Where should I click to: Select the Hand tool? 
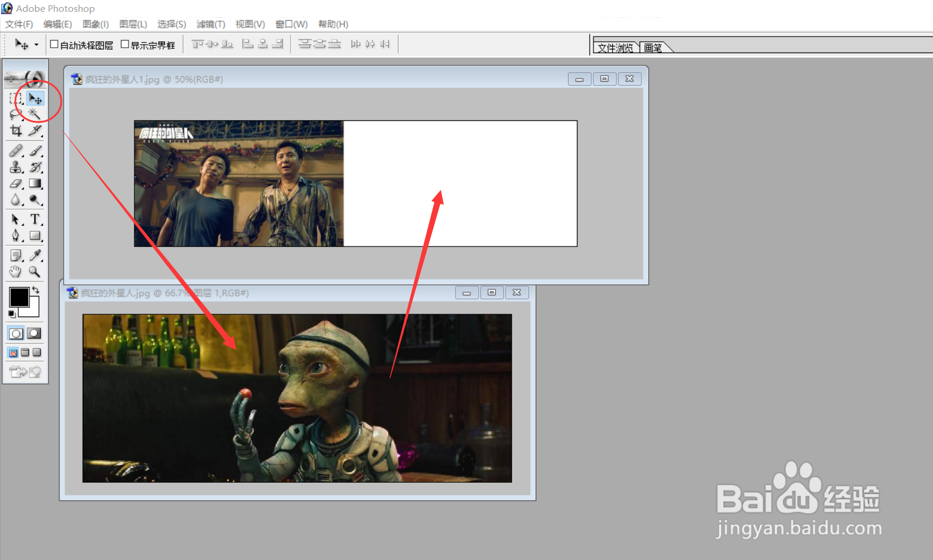[x=16, y=272]
